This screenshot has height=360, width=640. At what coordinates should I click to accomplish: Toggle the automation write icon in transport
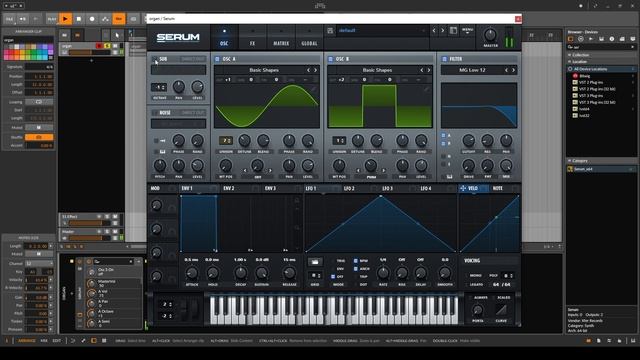pos(105,19)
